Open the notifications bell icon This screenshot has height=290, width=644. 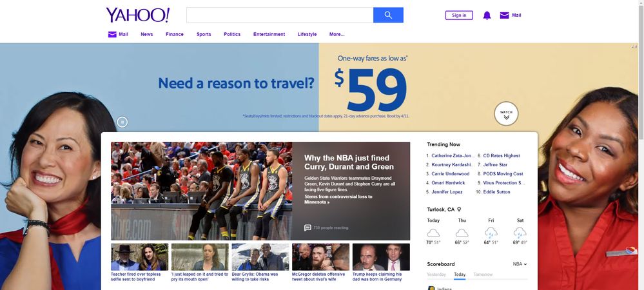[487, 15]
